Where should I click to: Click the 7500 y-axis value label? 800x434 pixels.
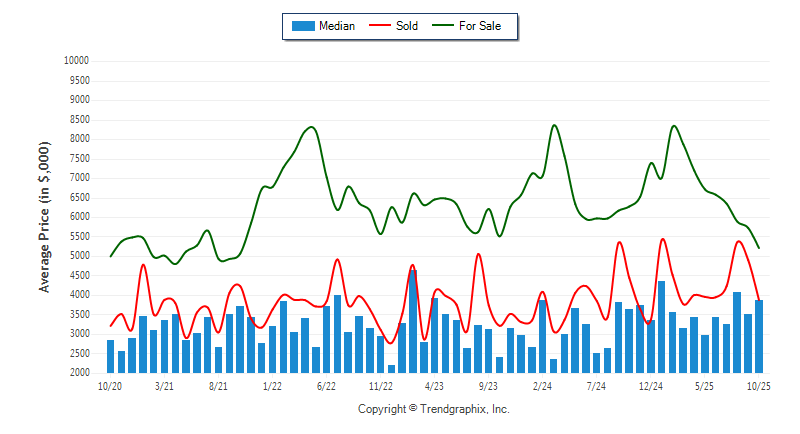(79, 159)
